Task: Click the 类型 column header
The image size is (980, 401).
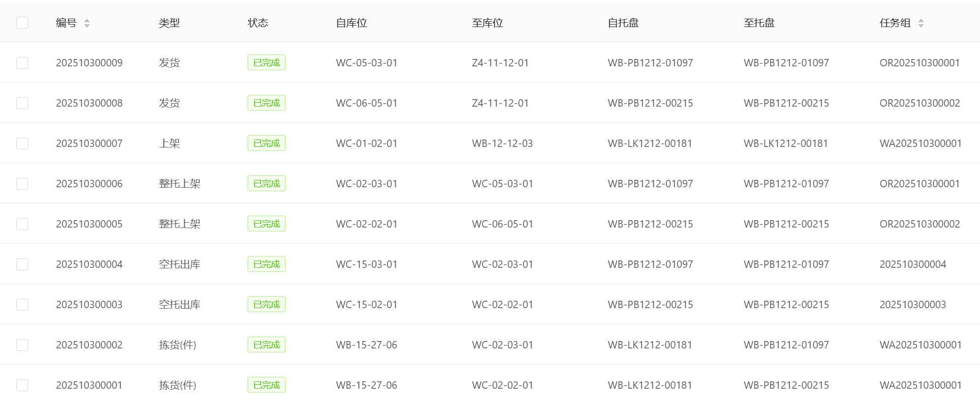Action: click(169, 23)
